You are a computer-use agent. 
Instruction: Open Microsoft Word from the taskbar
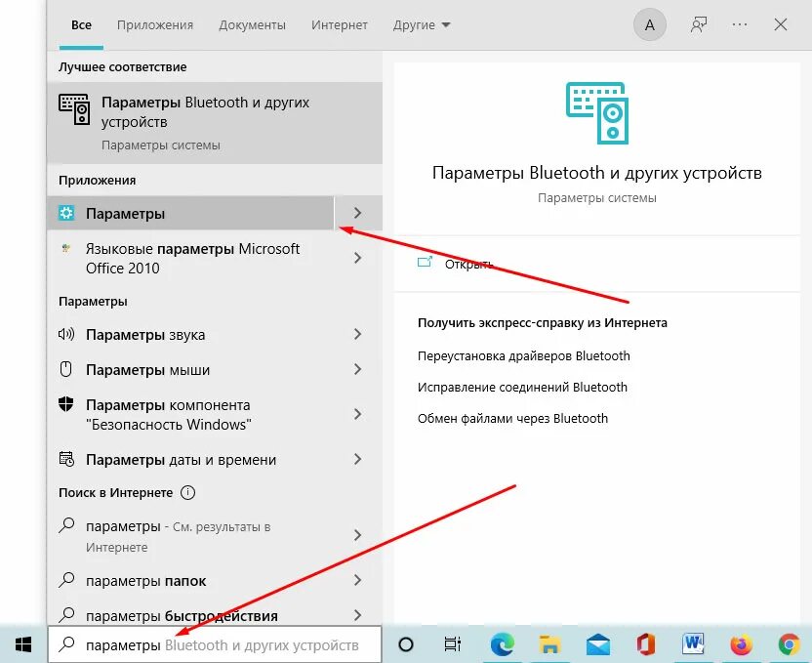pos(693,644)
